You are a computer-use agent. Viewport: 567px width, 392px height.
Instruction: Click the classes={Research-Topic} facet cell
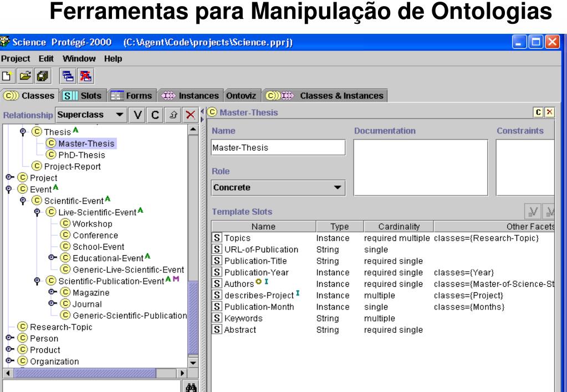pyautogui.click(x=486, y=238)
